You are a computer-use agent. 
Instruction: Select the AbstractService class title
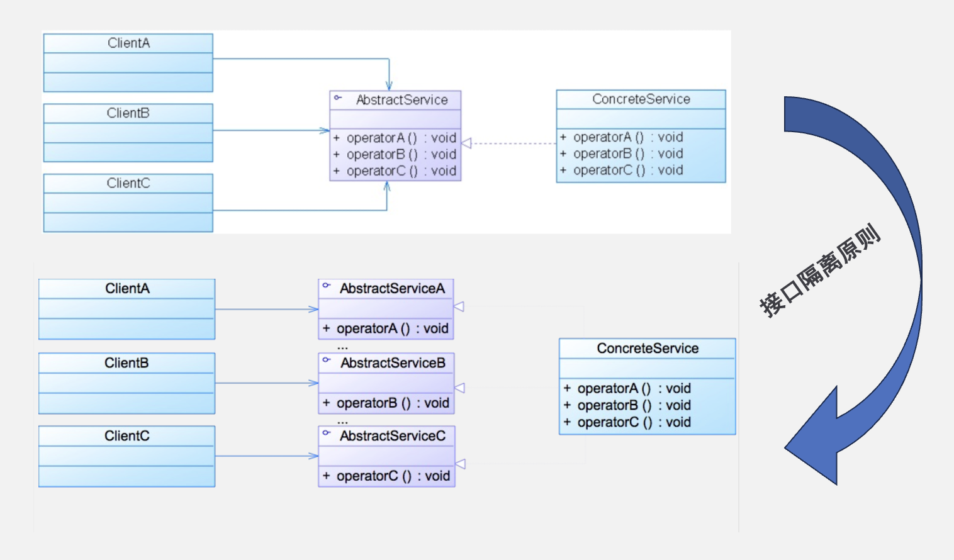point(401,100)
